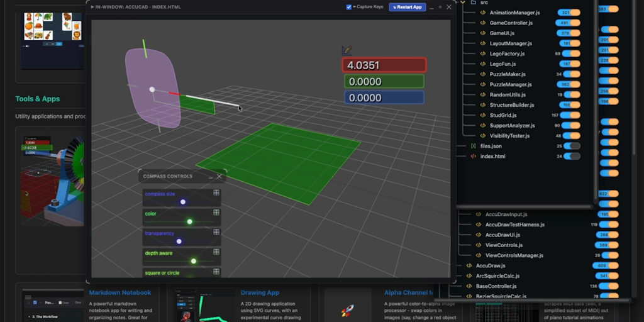The width and height of the screenshot is (644, 322).
Task: Click the Restart App button
Action: (408, 7)
